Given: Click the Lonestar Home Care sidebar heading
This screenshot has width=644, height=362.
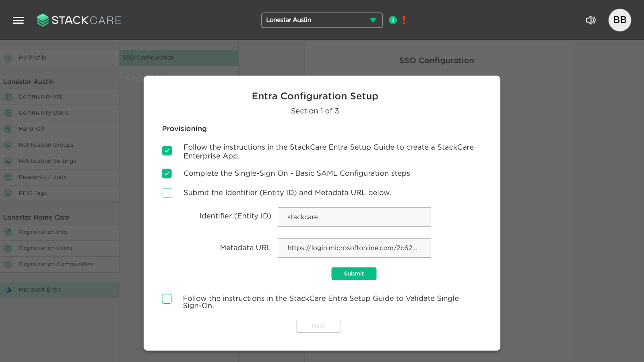Looking at the screenshot, I should 36,217.
